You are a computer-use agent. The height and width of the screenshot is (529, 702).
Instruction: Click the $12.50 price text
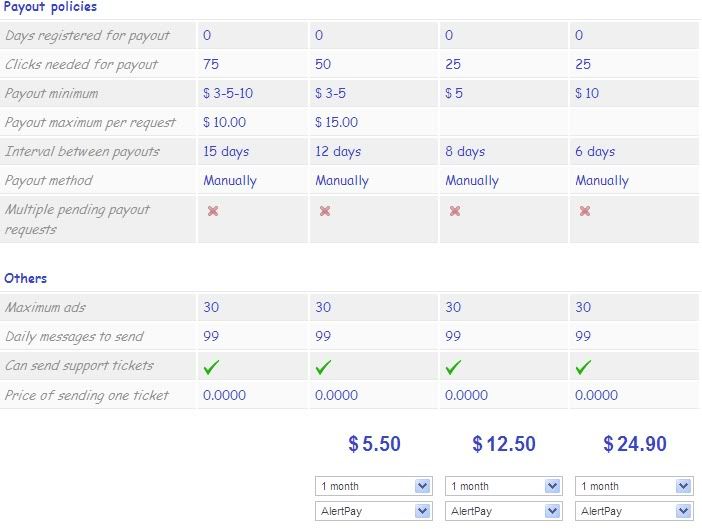(504, 444)
